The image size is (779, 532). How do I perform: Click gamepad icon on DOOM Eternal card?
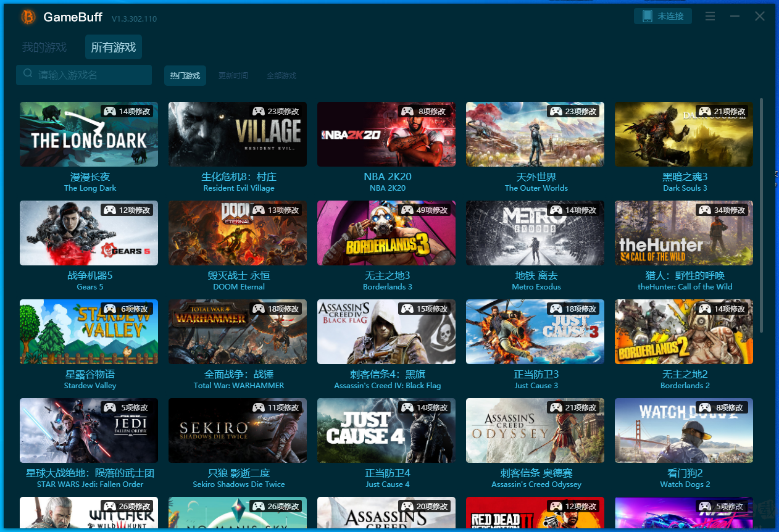tap(258, 210)
